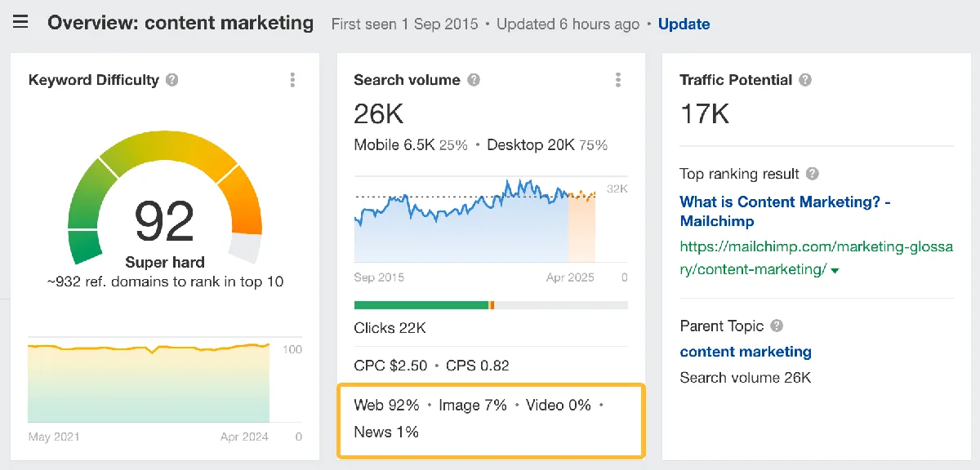Click the help icon beside Top ranking result
Image resolution: width=980 pixels, height=470 pixels.
coord(812,174)
